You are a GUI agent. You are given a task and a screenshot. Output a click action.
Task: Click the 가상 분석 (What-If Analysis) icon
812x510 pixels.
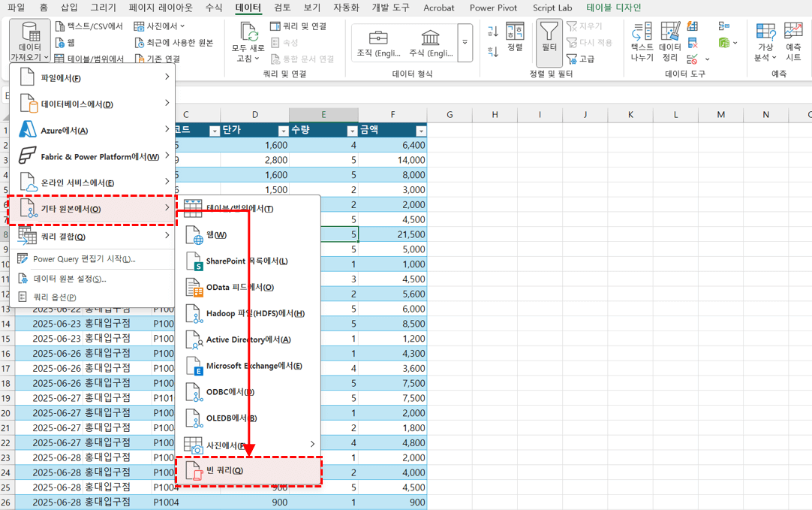pos(765,41)
